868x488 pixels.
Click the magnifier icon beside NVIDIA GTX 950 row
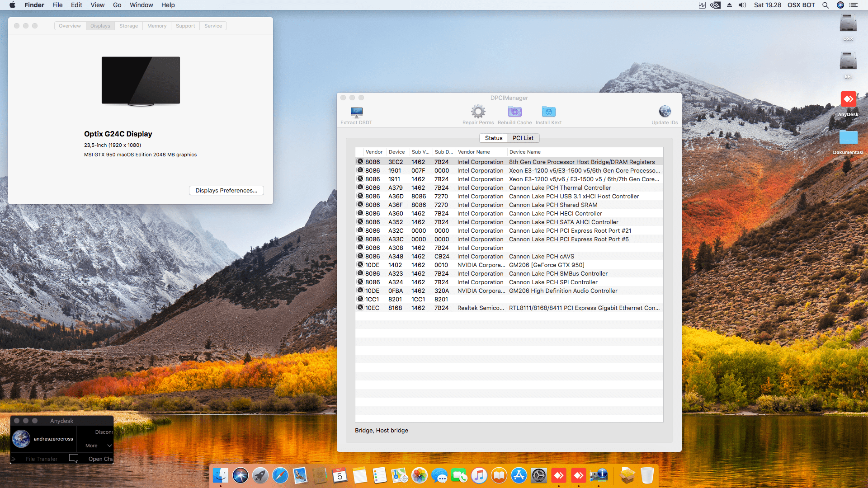[360, 265]
